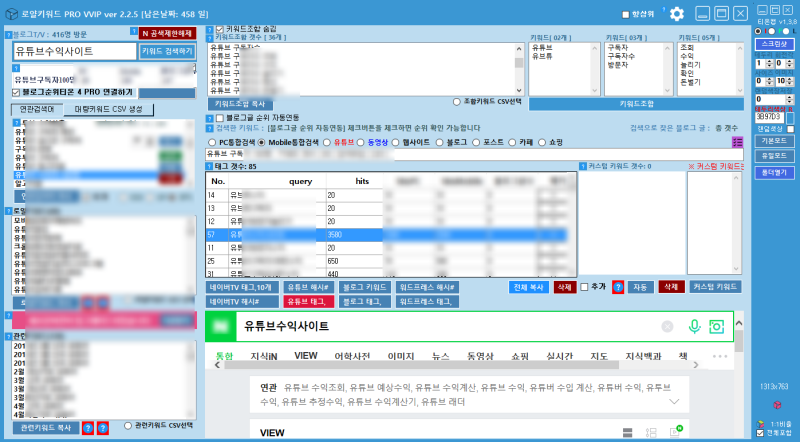
Task: Uncheck 블로그순위티온 4 PRO 연결하기
Action: (16, 92)
